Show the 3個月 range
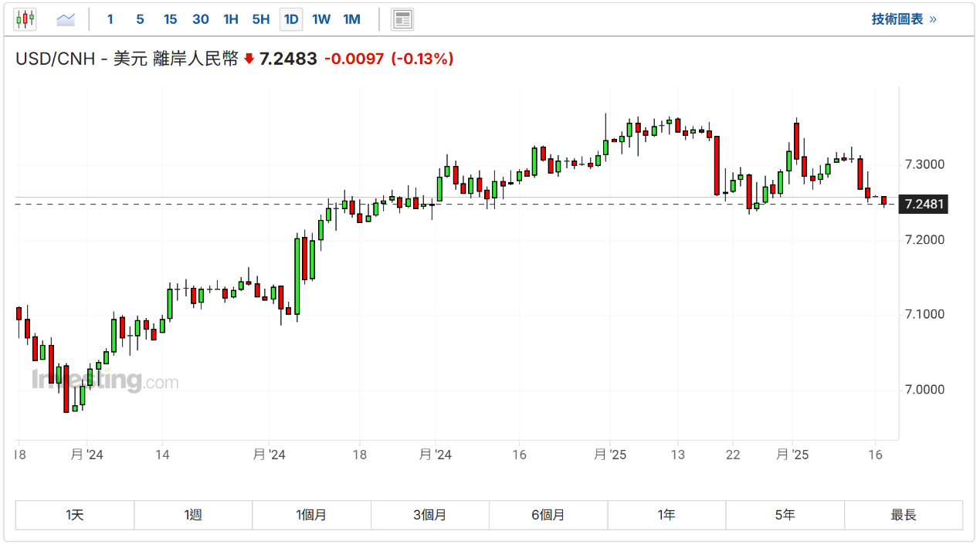The height and width of the screenshot is (548, 980). tap(430, 515)
